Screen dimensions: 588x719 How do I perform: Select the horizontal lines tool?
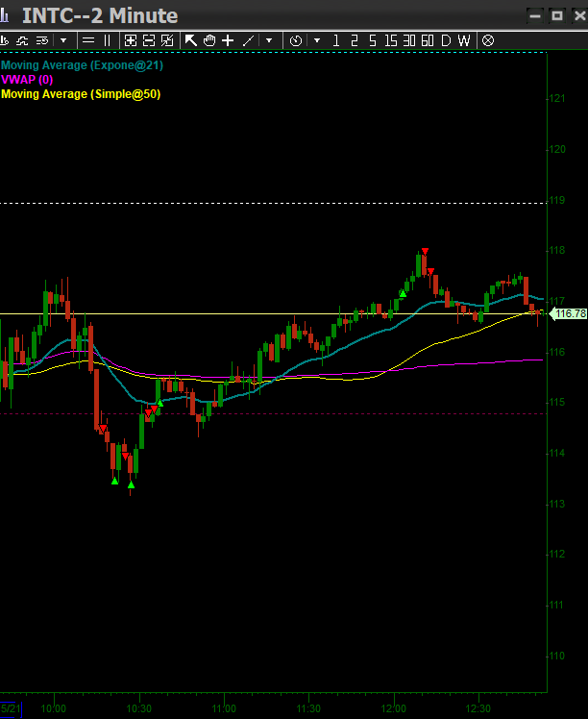[88, 40]
